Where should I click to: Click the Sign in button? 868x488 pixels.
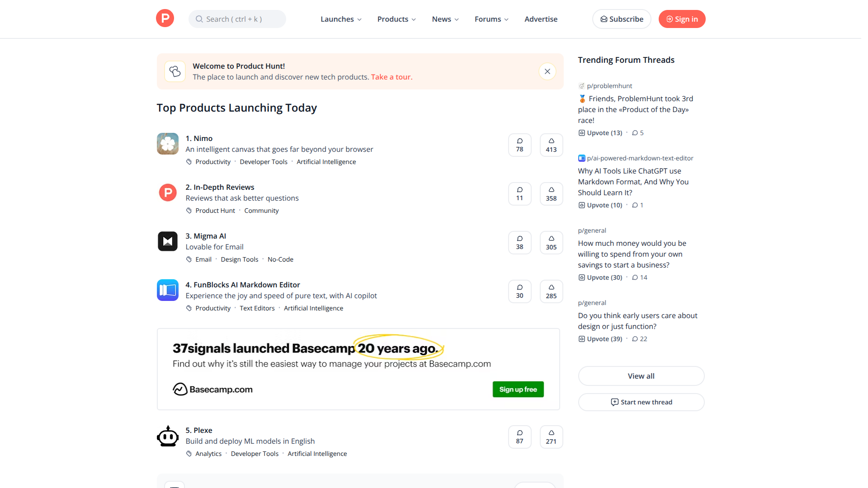point(682,19)
